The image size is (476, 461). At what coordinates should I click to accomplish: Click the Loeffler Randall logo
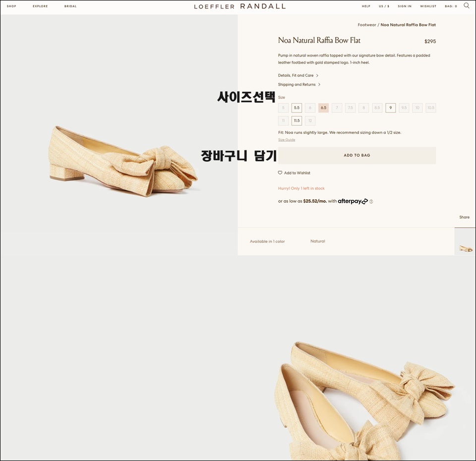pyautogui.click(x=240, y=6)
